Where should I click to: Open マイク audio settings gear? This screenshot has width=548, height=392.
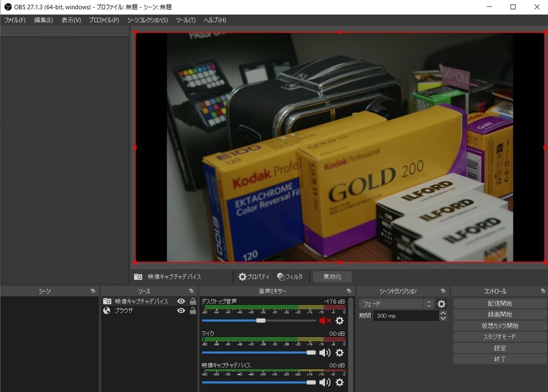click(x=339, y=352)
